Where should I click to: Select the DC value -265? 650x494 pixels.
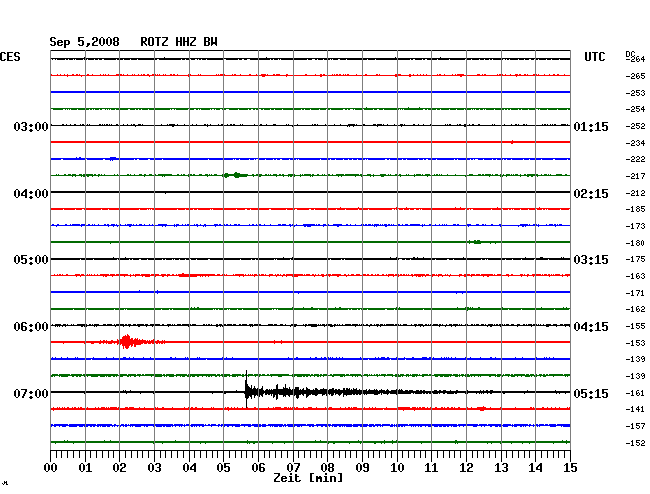click(635, 76)
